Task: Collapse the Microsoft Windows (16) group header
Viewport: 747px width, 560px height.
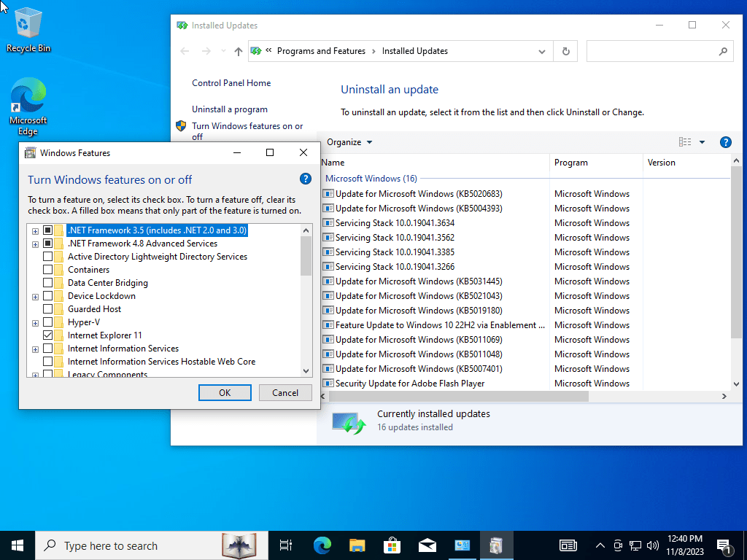Action: 371,178
